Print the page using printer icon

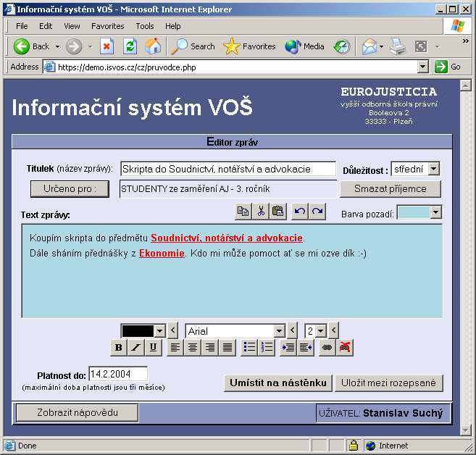397,47
